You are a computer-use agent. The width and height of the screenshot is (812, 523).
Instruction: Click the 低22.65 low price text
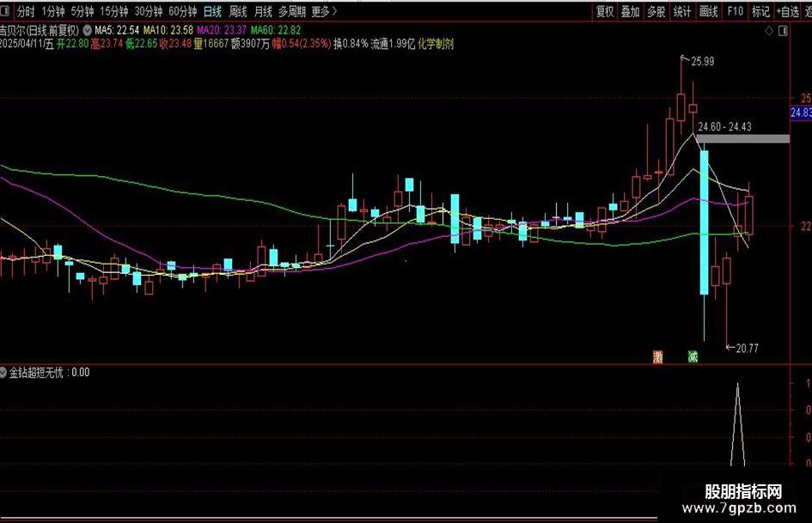142,44
